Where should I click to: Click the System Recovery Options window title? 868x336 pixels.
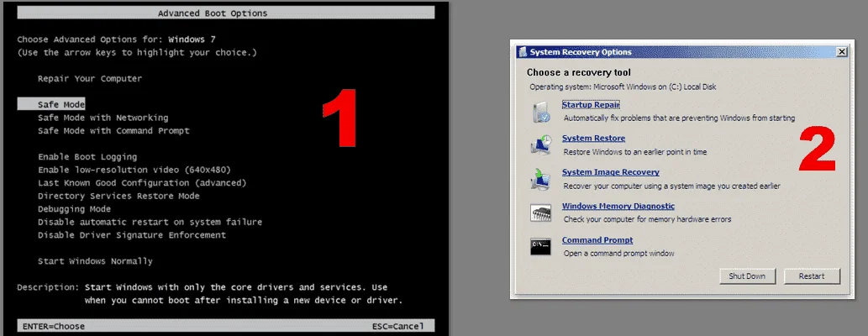pos(581,52)
